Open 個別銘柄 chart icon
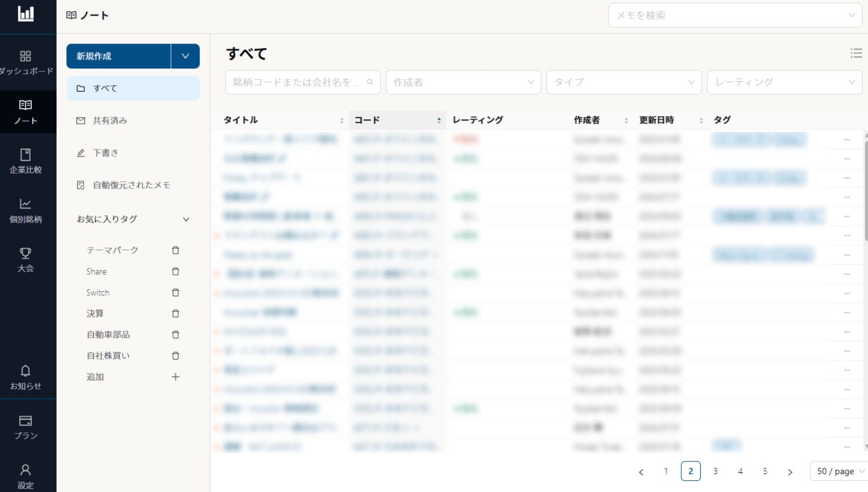 25,204
